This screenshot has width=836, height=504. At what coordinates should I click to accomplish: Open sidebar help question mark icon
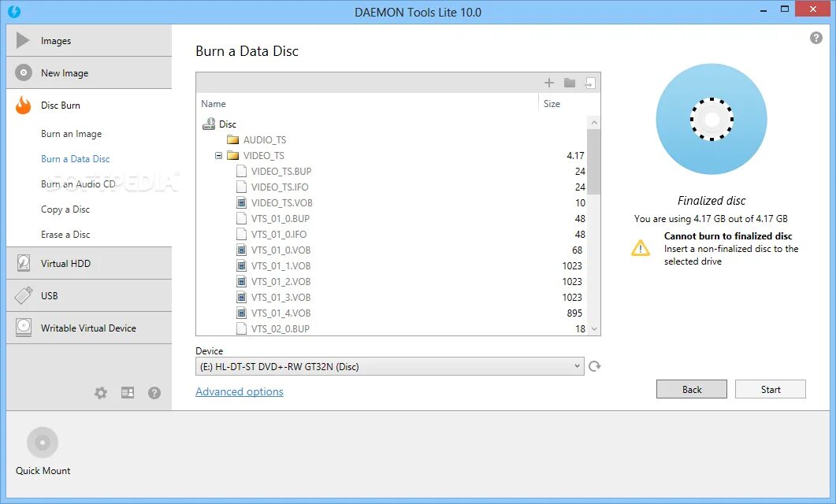click(x=154, y=393)
